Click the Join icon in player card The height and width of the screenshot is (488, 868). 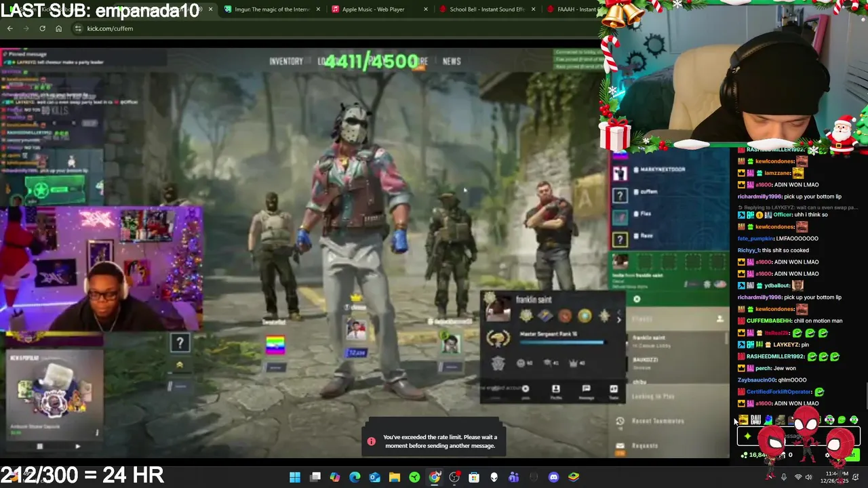525,391
